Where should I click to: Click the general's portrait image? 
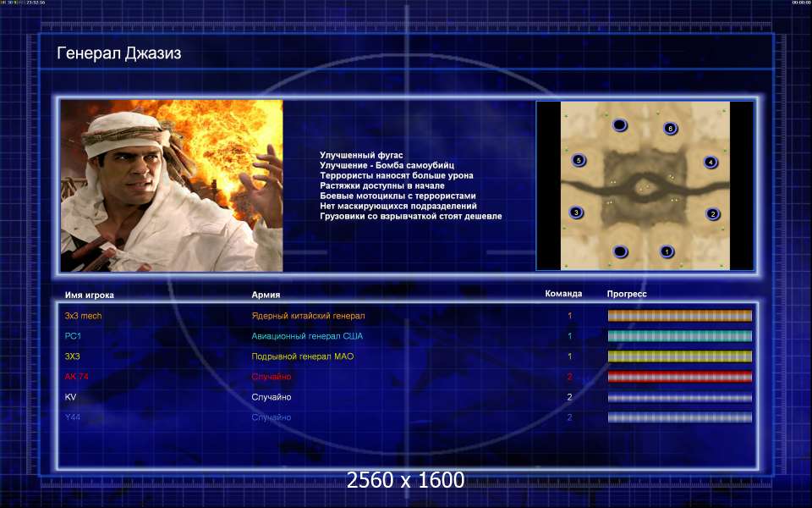(x=172, y=185)
